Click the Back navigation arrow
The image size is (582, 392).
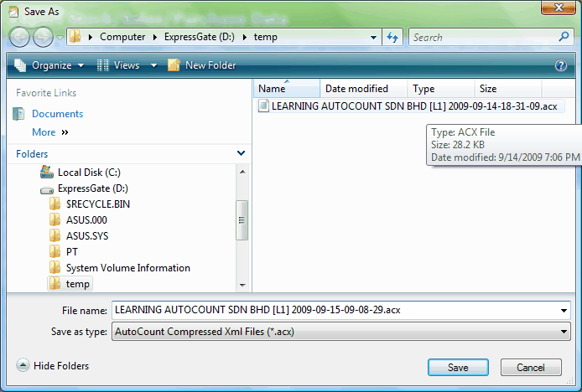(x=19, y=37)
